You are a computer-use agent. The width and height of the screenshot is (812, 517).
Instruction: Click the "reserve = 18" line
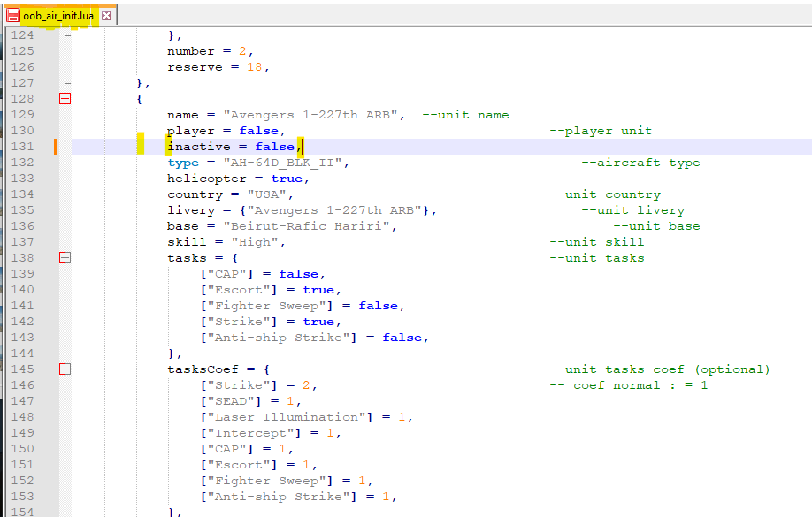pos(218,67)
